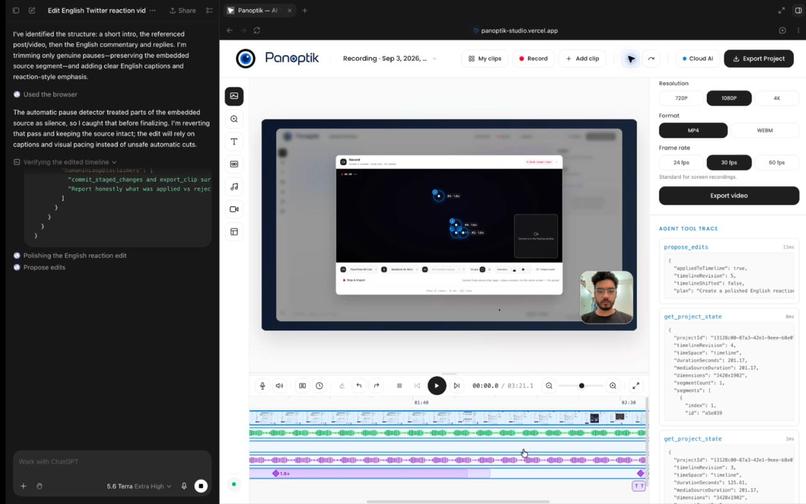The image size is (806, 504).
Task: Select 60 fps frame rate
Action: pos(777,163)
